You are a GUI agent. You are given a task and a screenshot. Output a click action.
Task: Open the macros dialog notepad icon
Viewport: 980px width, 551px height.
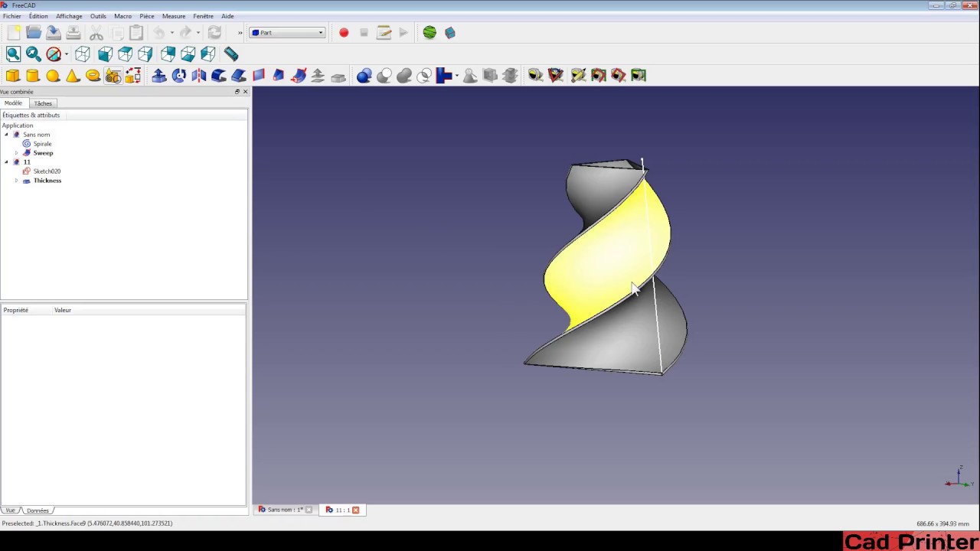point(384,32)
